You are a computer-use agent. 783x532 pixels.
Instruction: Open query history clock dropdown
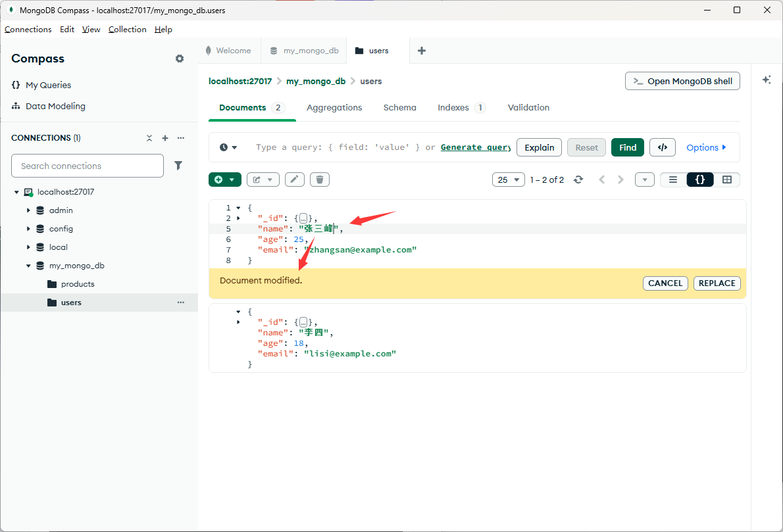pyautogui.click(x=228, y=147)
